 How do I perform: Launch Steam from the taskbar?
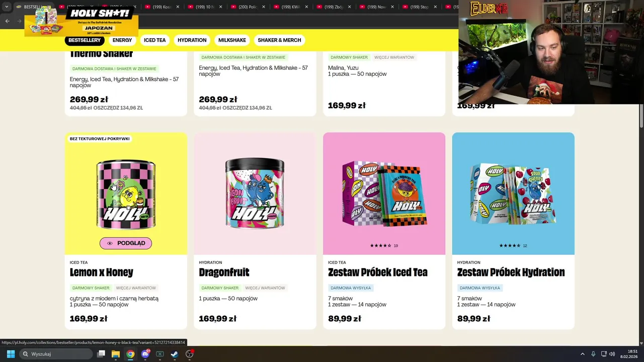pos(175,354)
